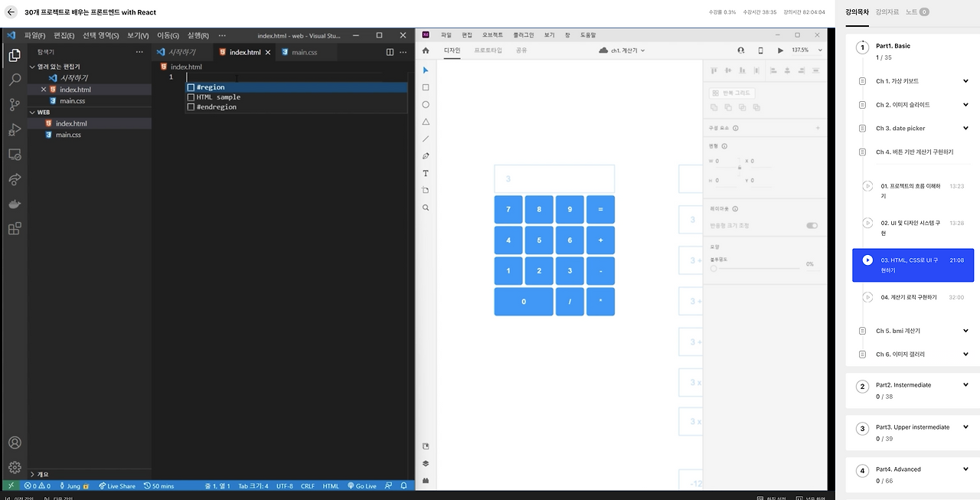Click XD desktop preview play button
980x500 pixels.
780,51
